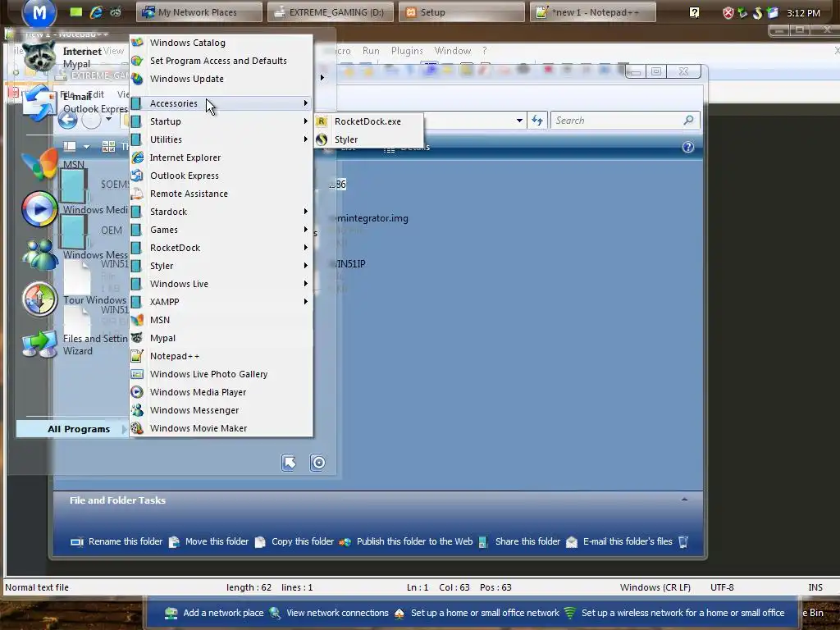840x630 pixels.
Task: Click the Explorer Back navigation arrow
Action: click(x=67, y=120)
